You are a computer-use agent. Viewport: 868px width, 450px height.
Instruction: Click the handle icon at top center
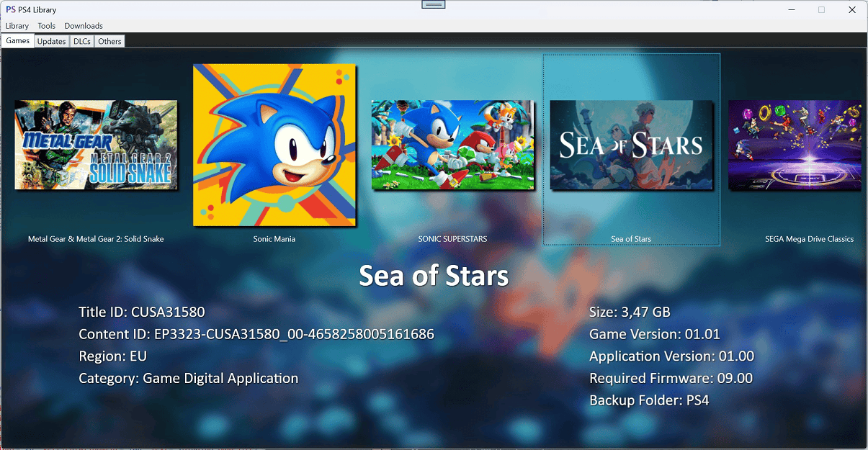click(x=434, y=4)
